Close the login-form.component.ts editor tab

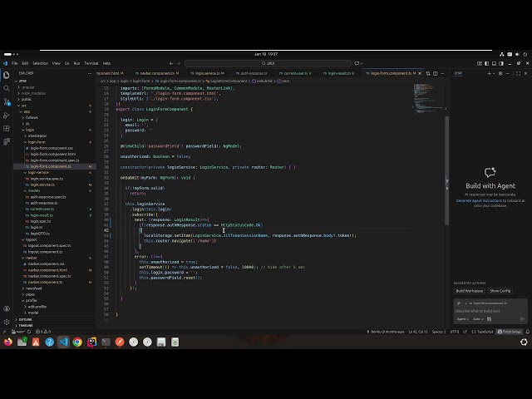coord(420,73)
